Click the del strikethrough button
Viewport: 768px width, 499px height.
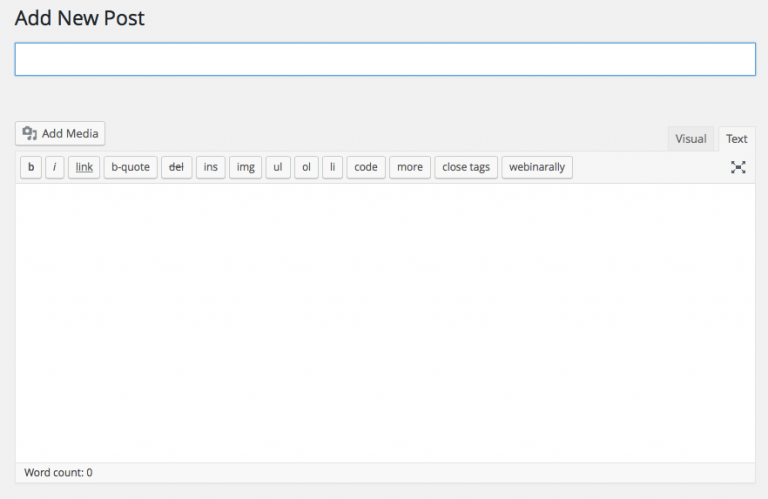(x=176, y=167)
